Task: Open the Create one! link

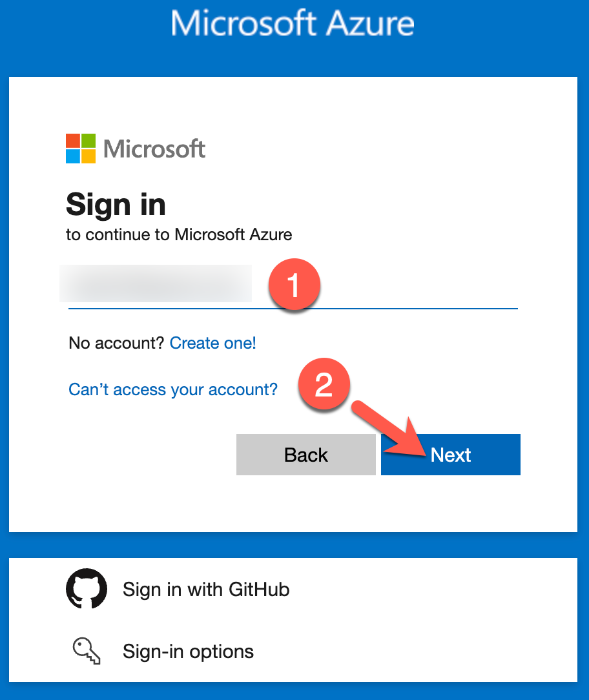Action: [213, 343]
